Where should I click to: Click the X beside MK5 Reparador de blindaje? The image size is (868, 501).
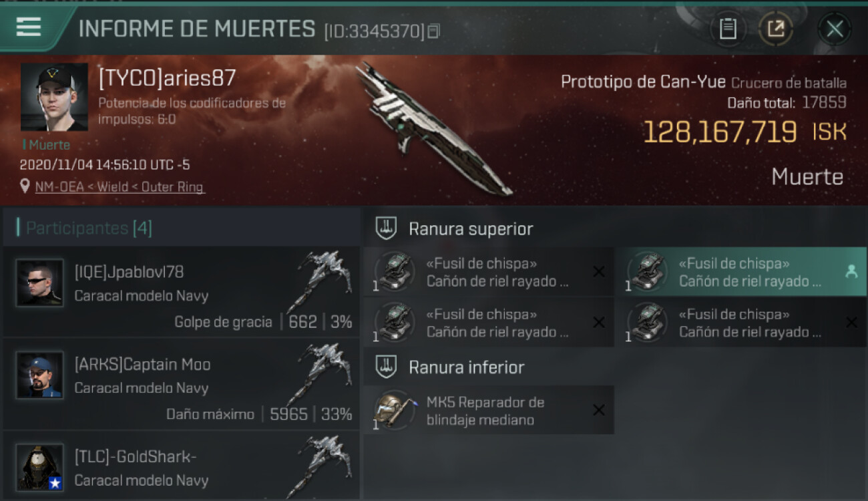point(599,410)
